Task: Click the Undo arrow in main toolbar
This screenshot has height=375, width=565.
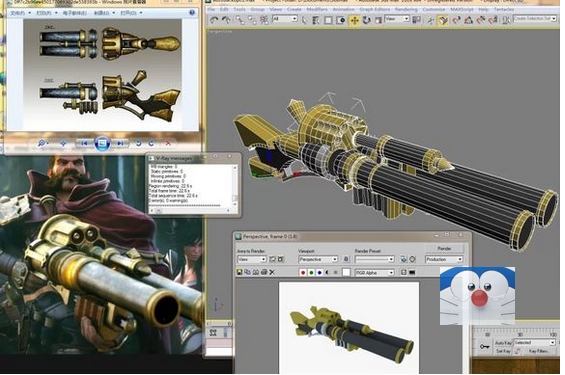Action: pyautogui.click(x=214, y=20)
